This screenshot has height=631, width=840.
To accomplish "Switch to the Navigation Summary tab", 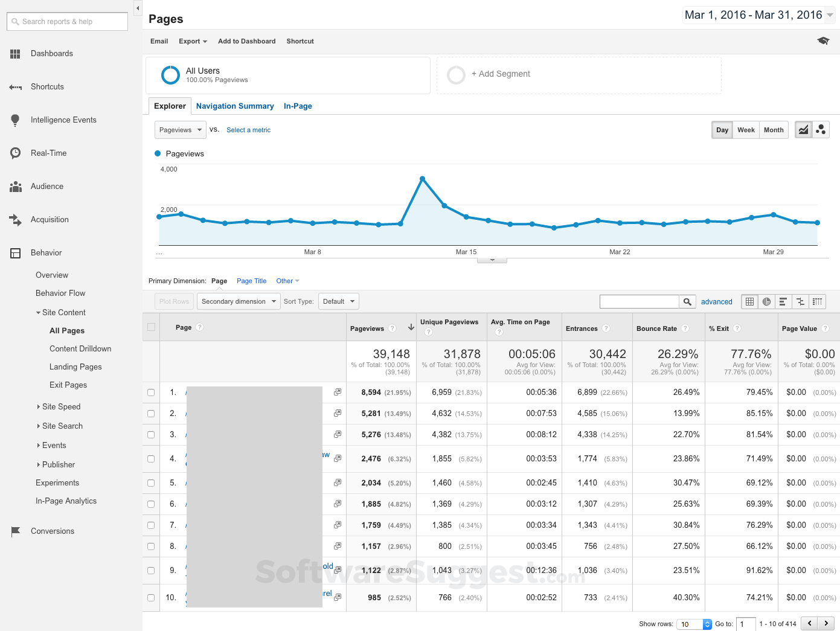I will point(235,106).
